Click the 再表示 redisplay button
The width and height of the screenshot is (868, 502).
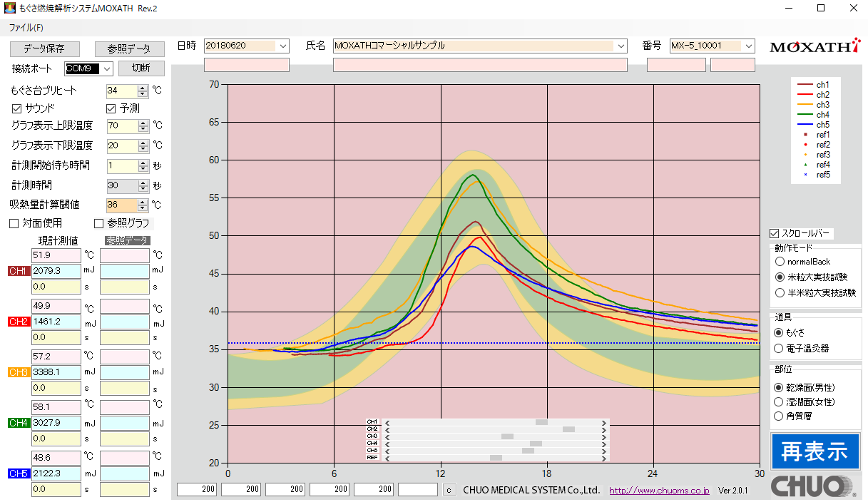coord(815,451)
